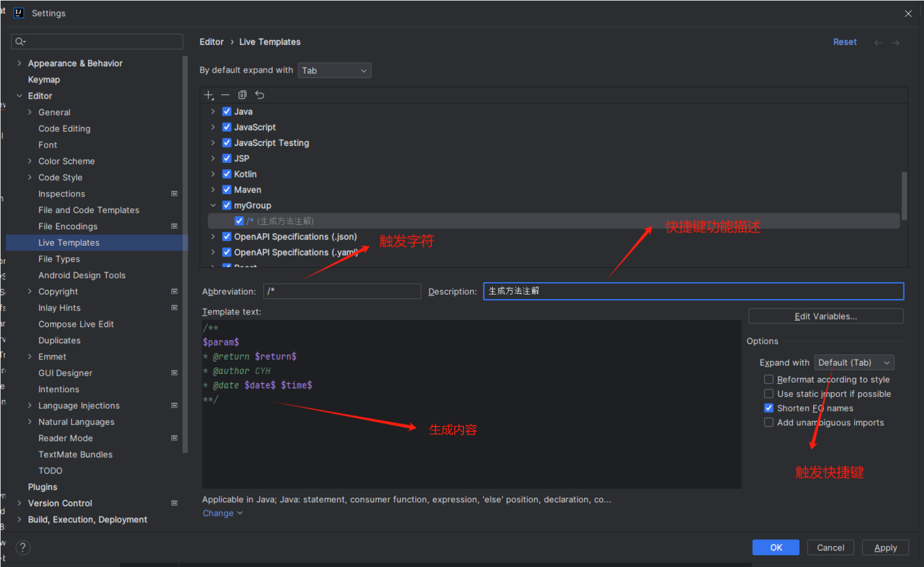The width and height of the screenshot is (924, 567).
Task: Click project-level icon next to Language Injections
Action: 174,406
